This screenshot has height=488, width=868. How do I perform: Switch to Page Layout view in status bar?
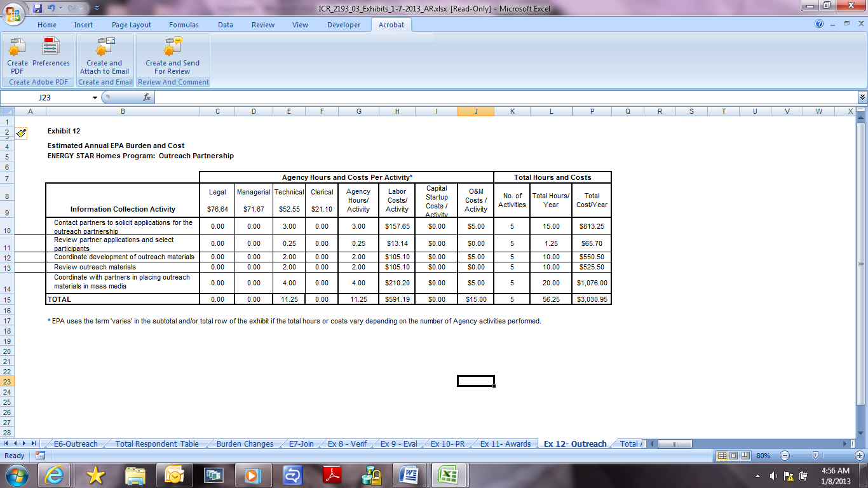click(x=733, y=456)
